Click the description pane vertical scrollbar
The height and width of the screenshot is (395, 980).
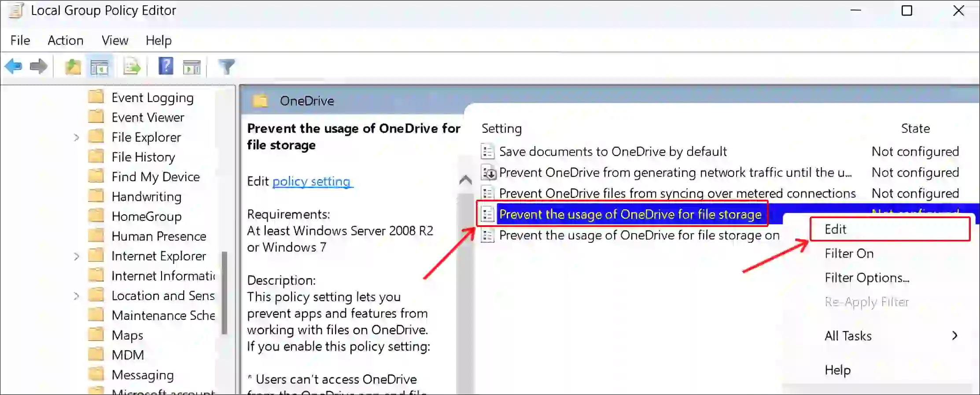tap(465, 290)
